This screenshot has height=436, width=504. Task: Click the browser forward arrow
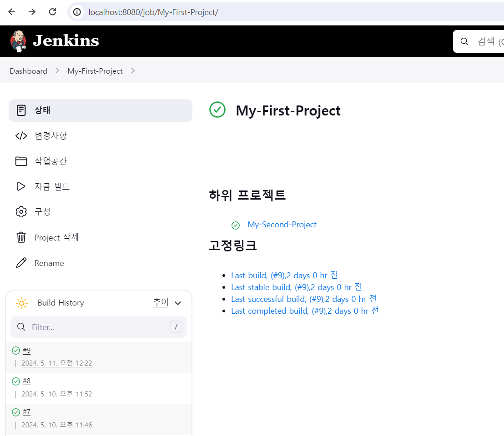tap(32, 12)
